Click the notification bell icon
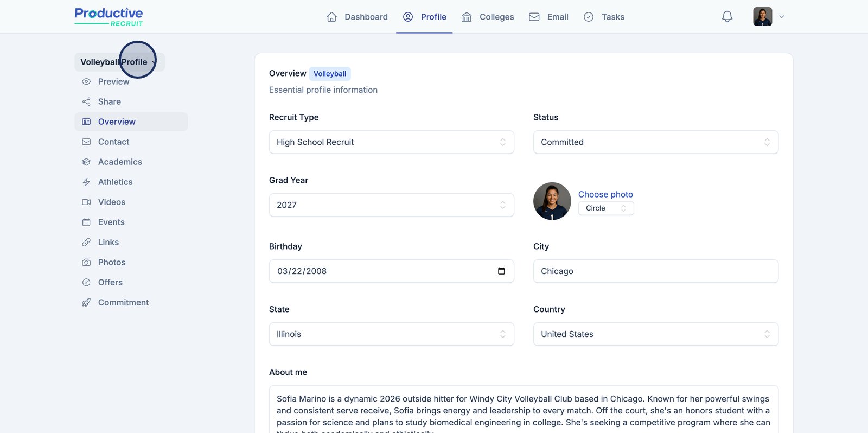Image resolution: width=868 pixels, height=433 pixels. pos(727,17)
